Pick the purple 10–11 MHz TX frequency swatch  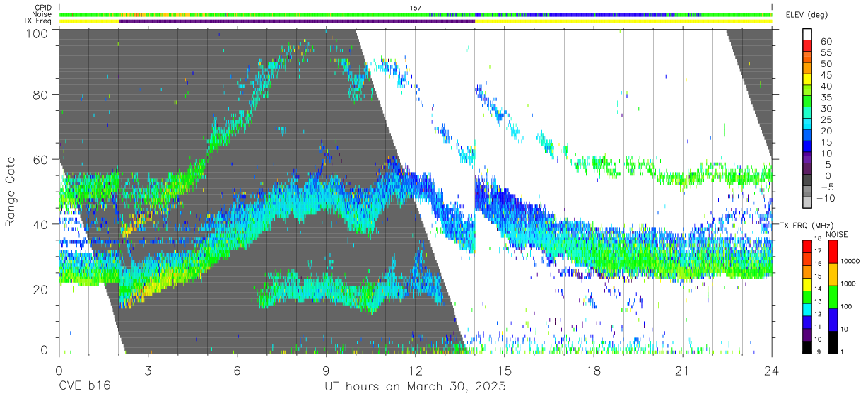click(807, 335)
